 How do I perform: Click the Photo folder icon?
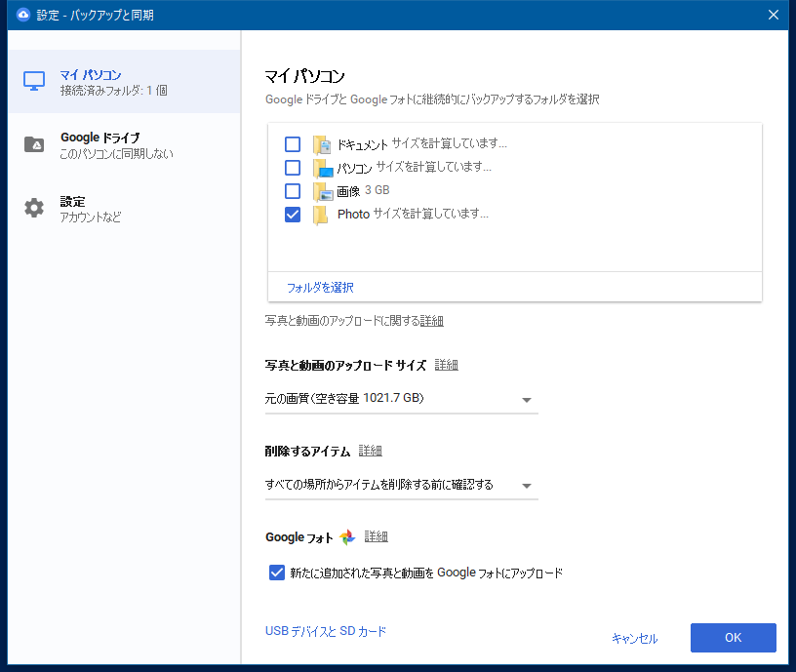(x=320, y=215)
